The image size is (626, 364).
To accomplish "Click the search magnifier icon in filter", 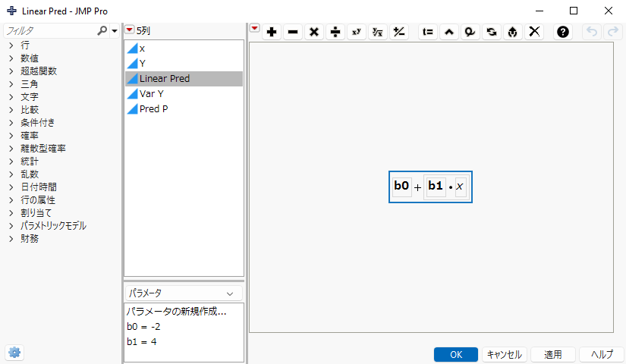I will click(x=102, y=30).
